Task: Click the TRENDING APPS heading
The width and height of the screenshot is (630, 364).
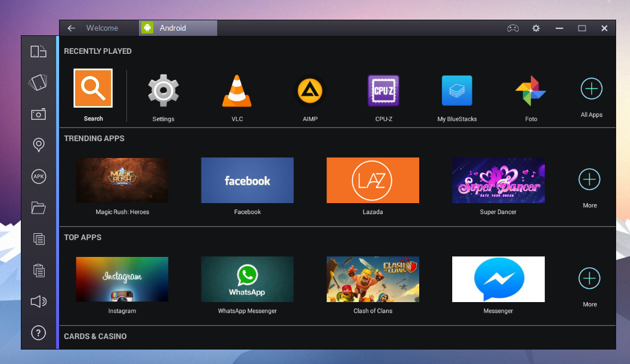Action: pyautogui.click(x=94, y=138)
